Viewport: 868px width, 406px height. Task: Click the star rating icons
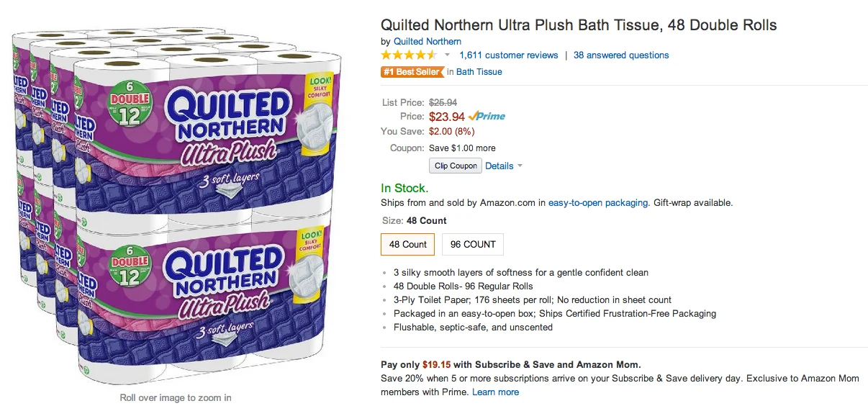pos(408,55)
